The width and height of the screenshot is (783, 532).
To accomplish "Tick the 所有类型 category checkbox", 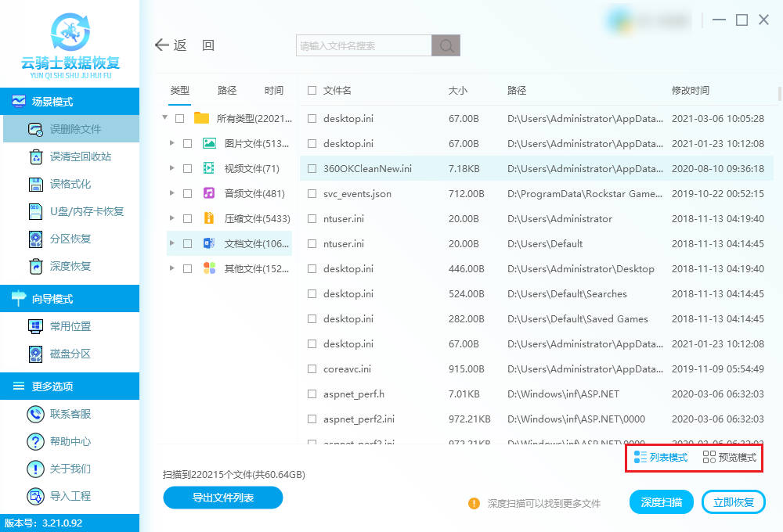I will point(180,118).
